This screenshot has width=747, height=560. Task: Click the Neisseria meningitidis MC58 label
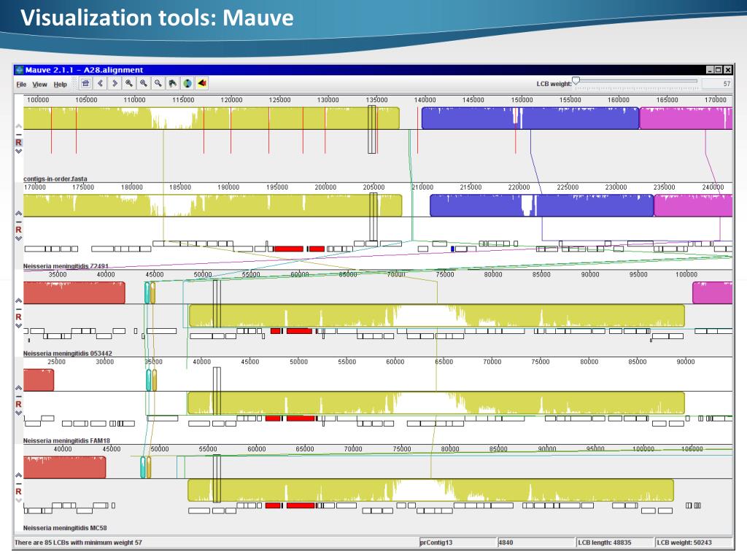tap(65, 528)
